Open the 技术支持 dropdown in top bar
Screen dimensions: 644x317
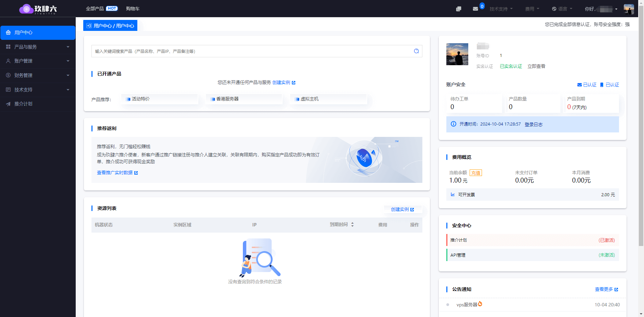[x=501, y=9]
